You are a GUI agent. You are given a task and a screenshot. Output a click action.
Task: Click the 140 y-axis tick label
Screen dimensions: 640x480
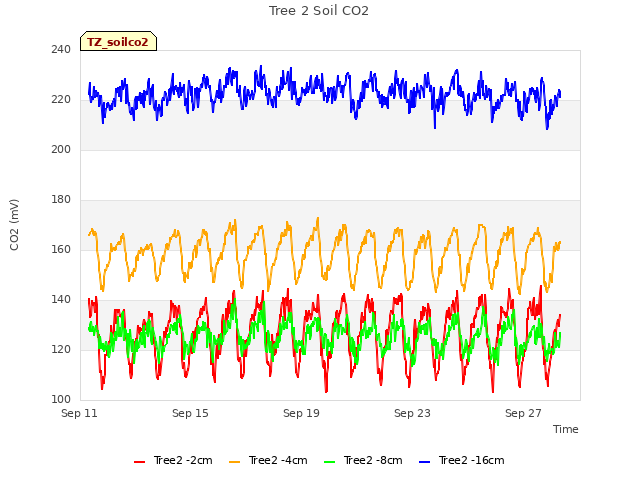(61, 299)
